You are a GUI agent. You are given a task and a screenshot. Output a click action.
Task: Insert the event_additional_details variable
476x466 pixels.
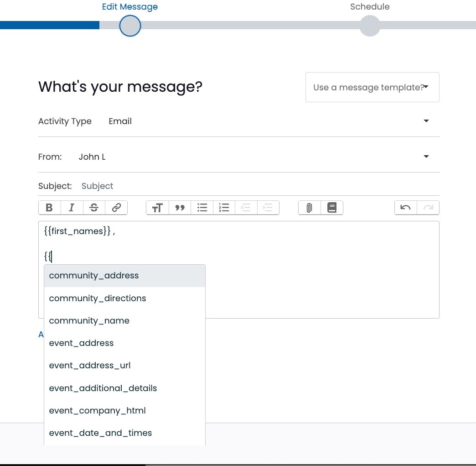point(124,388)
